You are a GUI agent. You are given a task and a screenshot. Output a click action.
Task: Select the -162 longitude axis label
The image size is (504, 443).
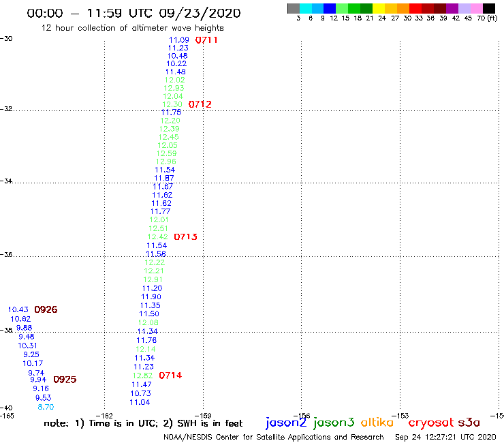(104, 416)
